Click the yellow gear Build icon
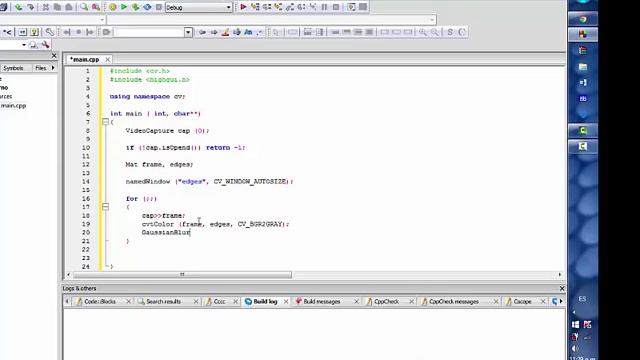The width and height of the screenshot is (640, 360). tap(113, 7)
